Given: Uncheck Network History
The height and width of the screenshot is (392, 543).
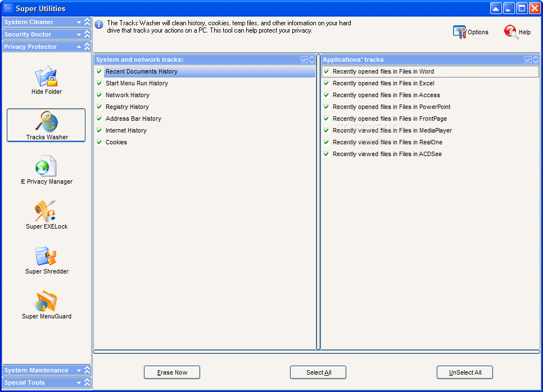Looking at the screenshot, I should (x=99, y=95).
